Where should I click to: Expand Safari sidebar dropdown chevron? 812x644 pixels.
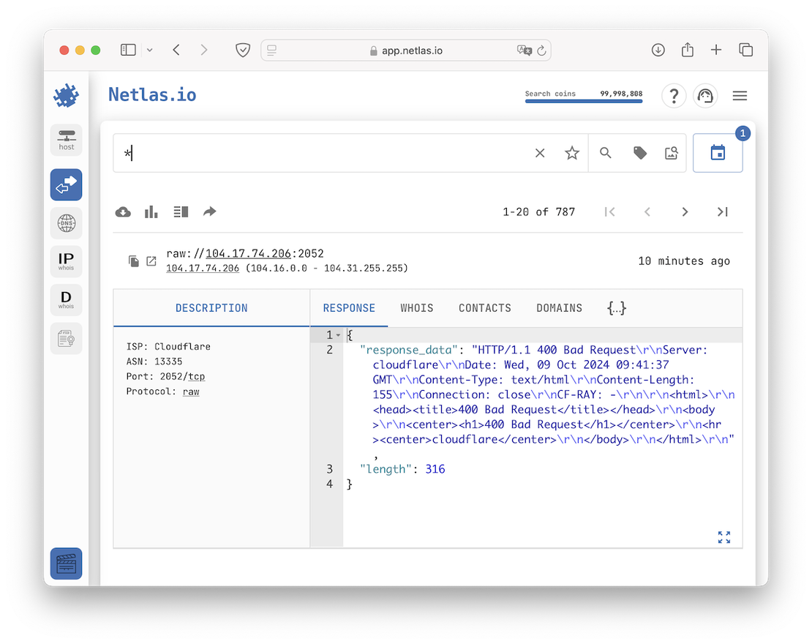point(150,50)
